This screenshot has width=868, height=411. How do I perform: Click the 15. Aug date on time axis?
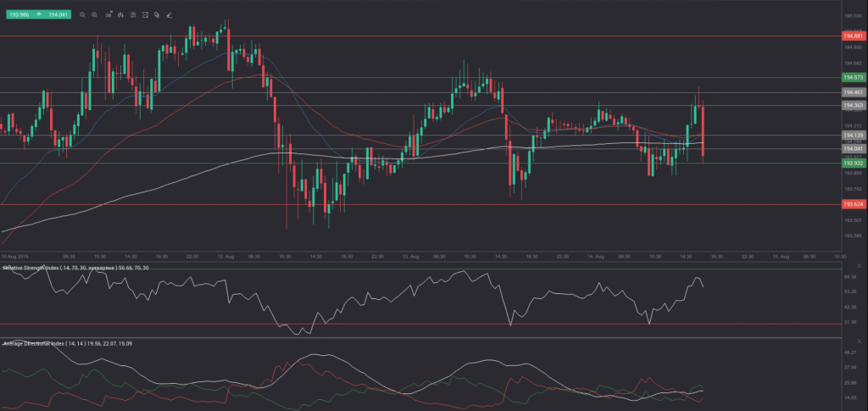[781, 255]
